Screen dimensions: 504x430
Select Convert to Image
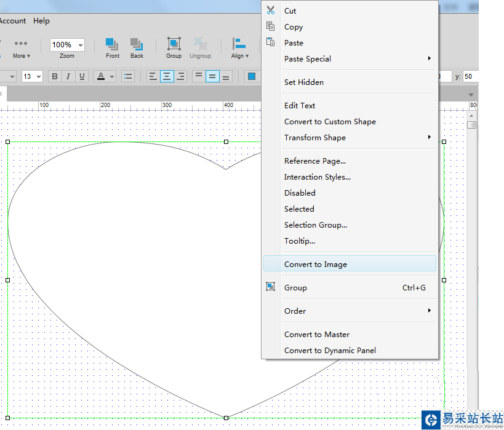350,264
